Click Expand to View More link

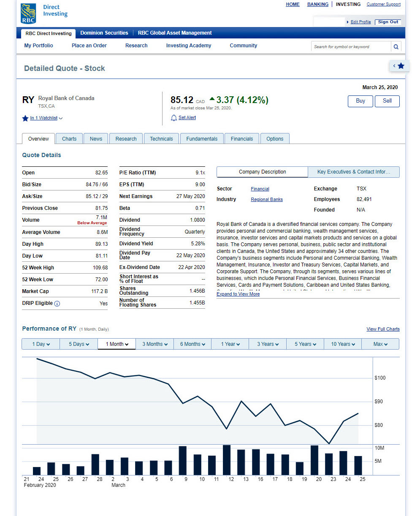(x=238, y=294)
